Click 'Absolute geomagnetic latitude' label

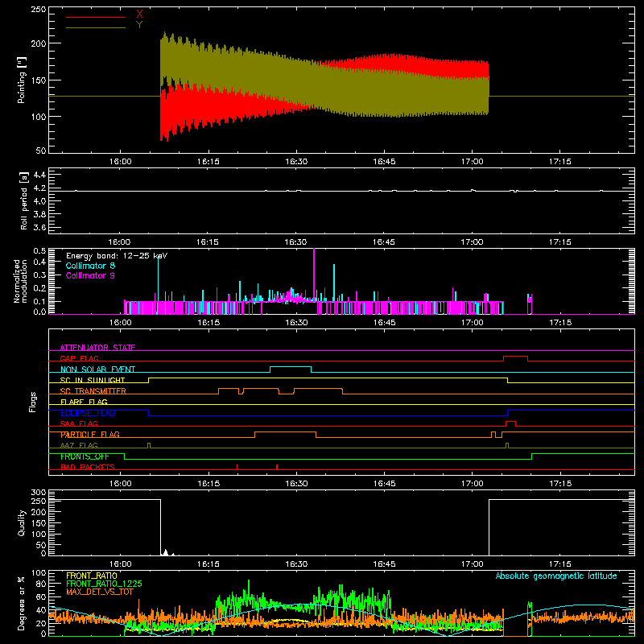(x=556, y=576)
